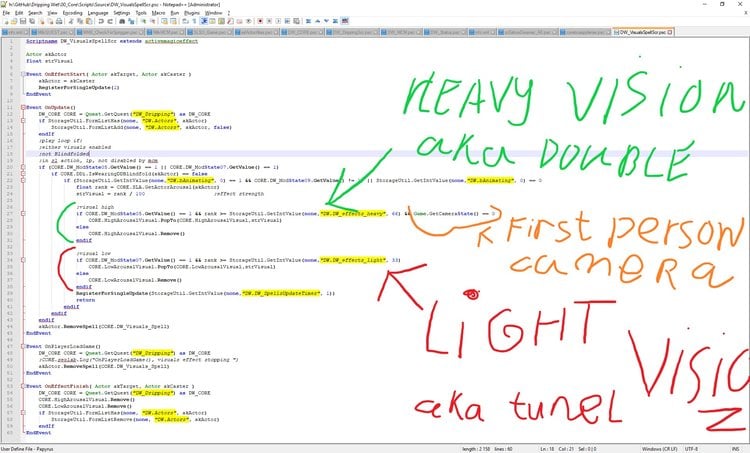Close current document with the toolbar icon
The height and width of the screenshot is (453, 750).
tap(42, 21)
